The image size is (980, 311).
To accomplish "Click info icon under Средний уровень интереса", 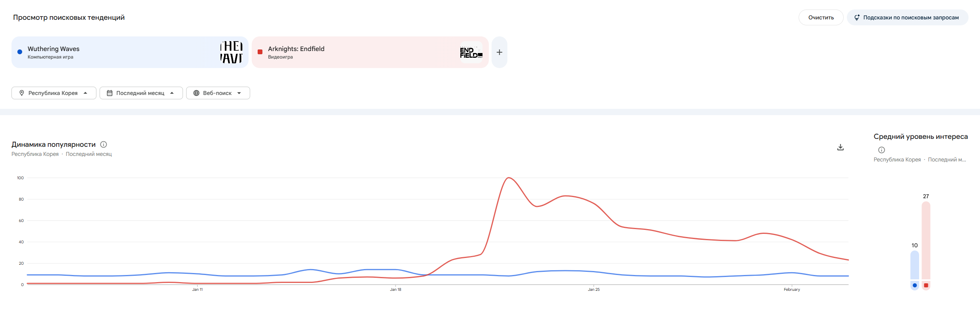I will point(882,150).
